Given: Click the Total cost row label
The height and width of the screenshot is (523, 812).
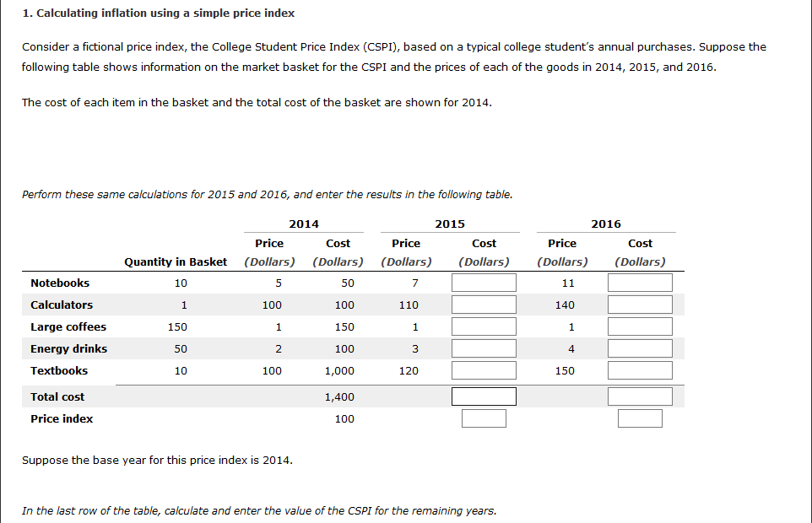Looking at the screenshot, I should pyautogui.click(x=57, y=396).
